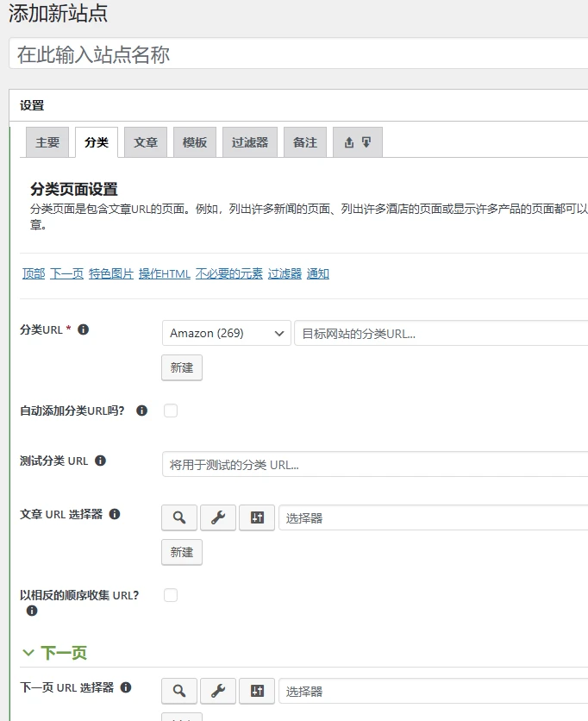Click options box icon in 文章 URL 选择器 row
Viewport: 588px width, 721px height.
coord(257,517)
